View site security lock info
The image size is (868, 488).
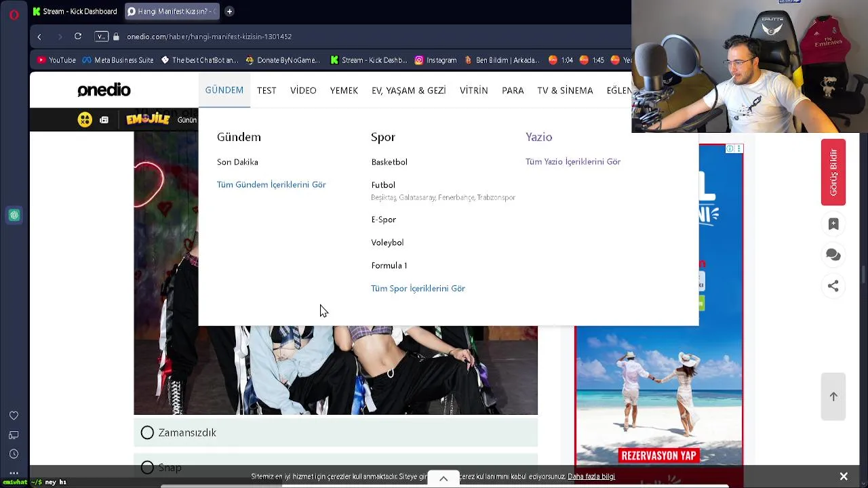tap(116, 37)
